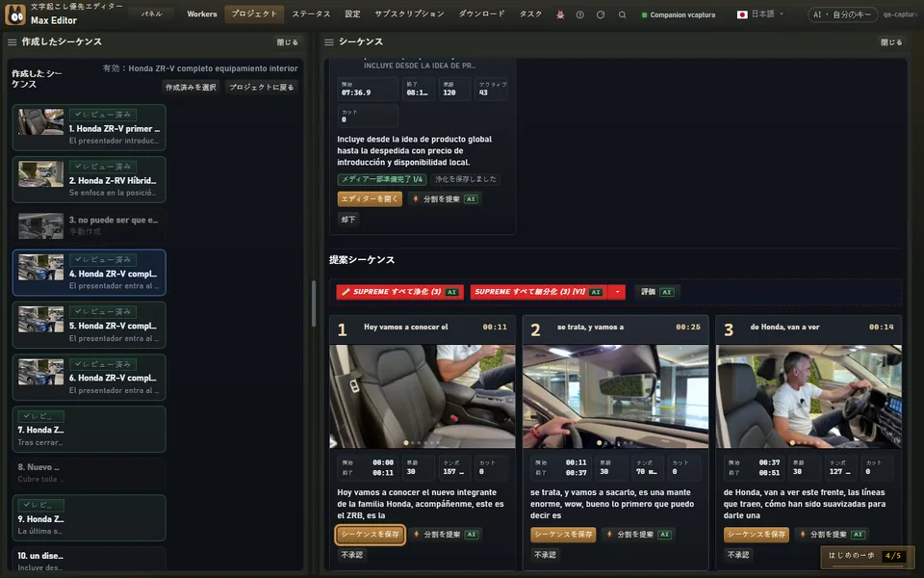This screenshot has width=924, height=578.
Task: Click 分割を提案 on card 2
Action: 639,535
